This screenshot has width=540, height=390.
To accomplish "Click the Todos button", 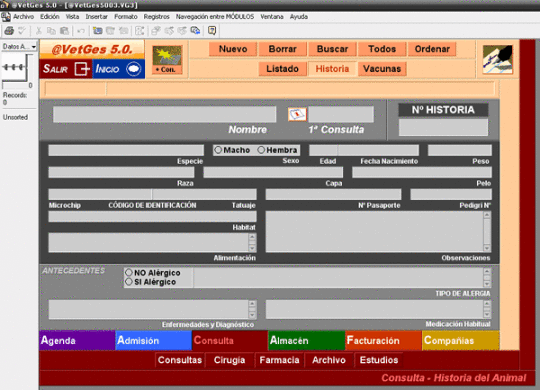I will point(382,49).
